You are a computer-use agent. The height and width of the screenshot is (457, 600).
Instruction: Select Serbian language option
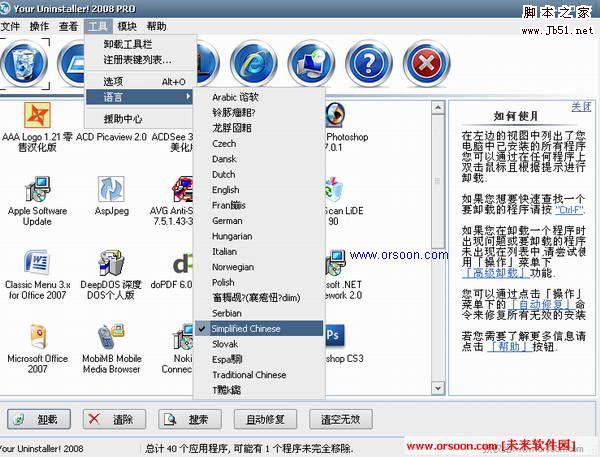coord(259,313)
